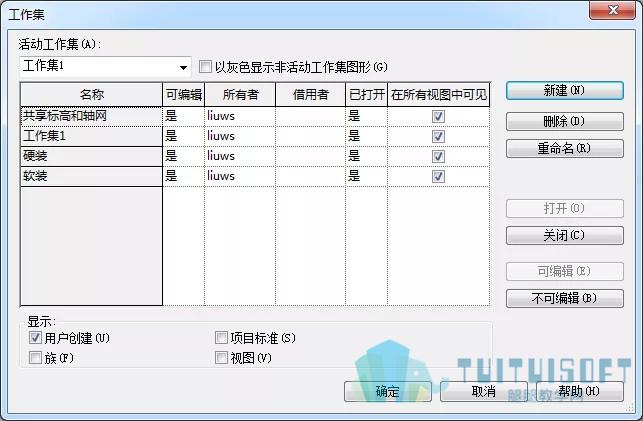Click owner liuws in 共享标高和轴网 row
The width and height of the screenshot is (643, 421).
(240, 116)
